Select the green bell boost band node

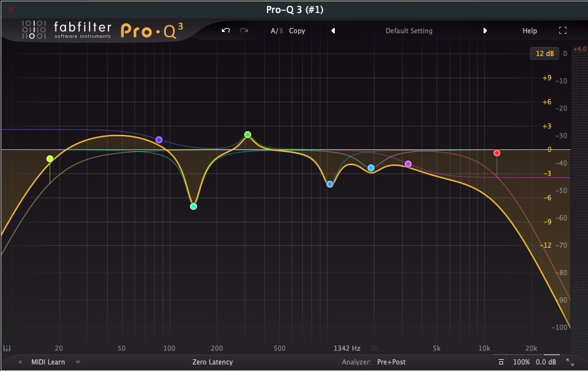247,134
